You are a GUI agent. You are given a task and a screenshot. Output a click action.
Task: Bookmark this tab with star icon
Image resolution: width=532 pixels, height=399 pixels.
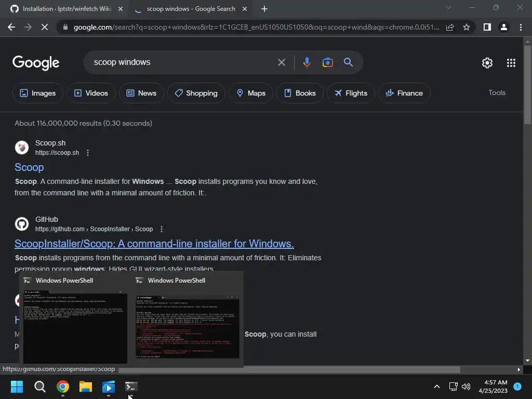point(467,27)
